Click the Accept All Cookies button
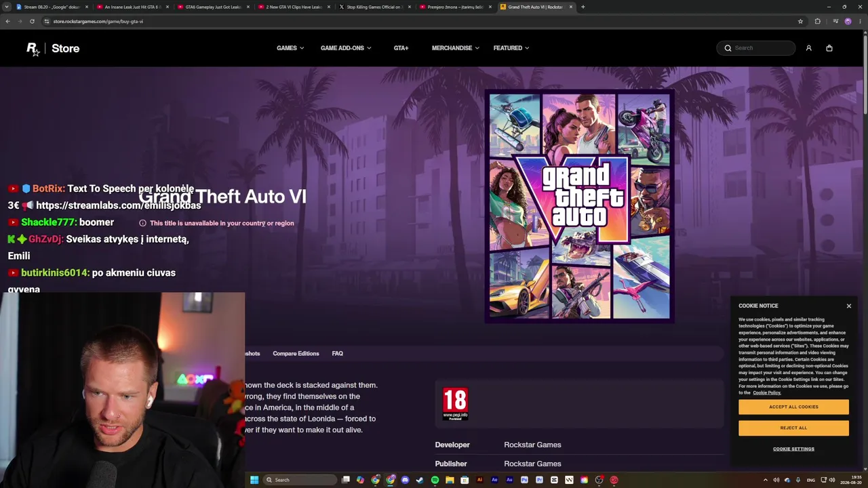The width and height of the screenshot is (868, 488). pos(793,407)
